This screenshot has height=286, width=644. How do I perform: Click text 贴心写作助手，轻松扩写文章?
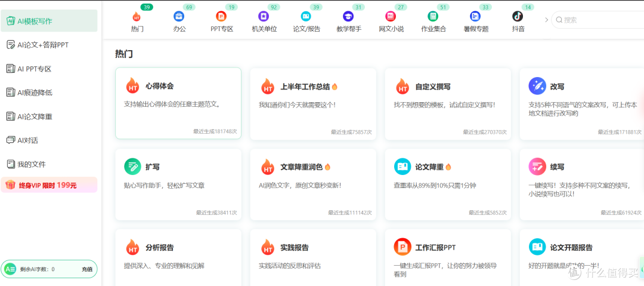[165, 186]
